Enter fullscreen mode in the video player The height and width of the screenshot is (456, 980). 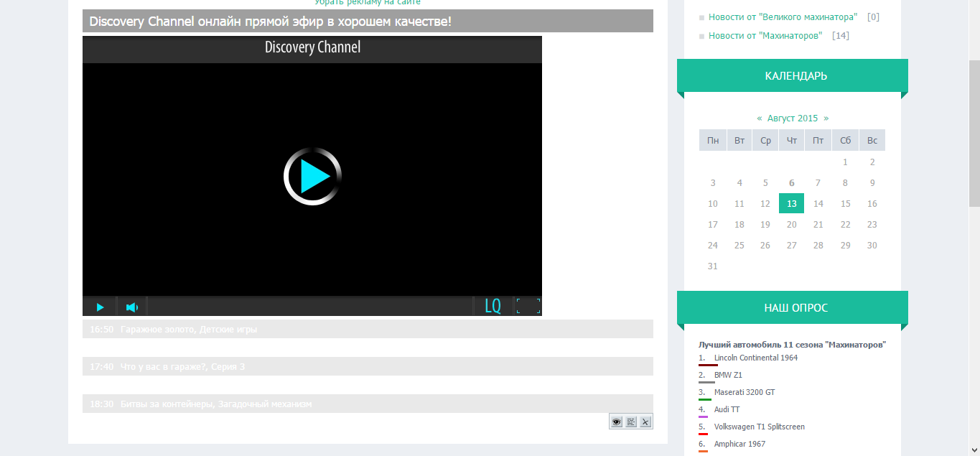coord(528,306)
